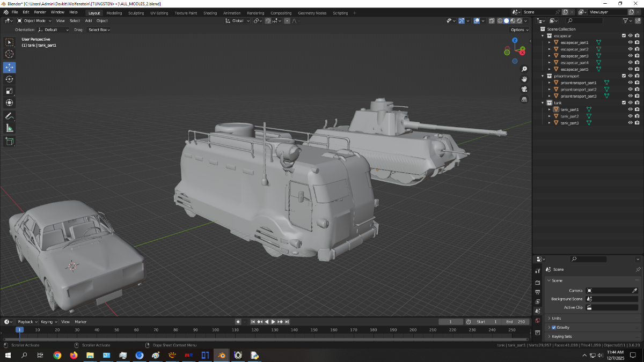Activate the Scale tool

click(9, 91)
